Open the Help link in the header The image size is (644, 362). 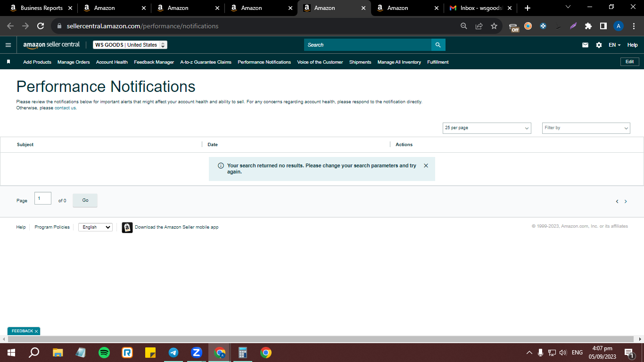[632, 45]
